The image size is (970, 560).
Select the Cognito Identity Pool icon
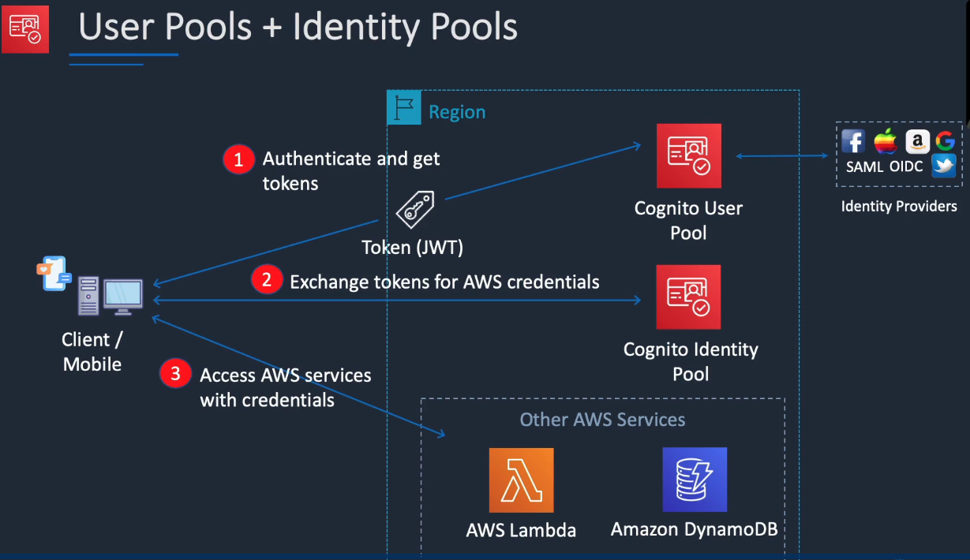pyautogui.click(x=688, y=297)
